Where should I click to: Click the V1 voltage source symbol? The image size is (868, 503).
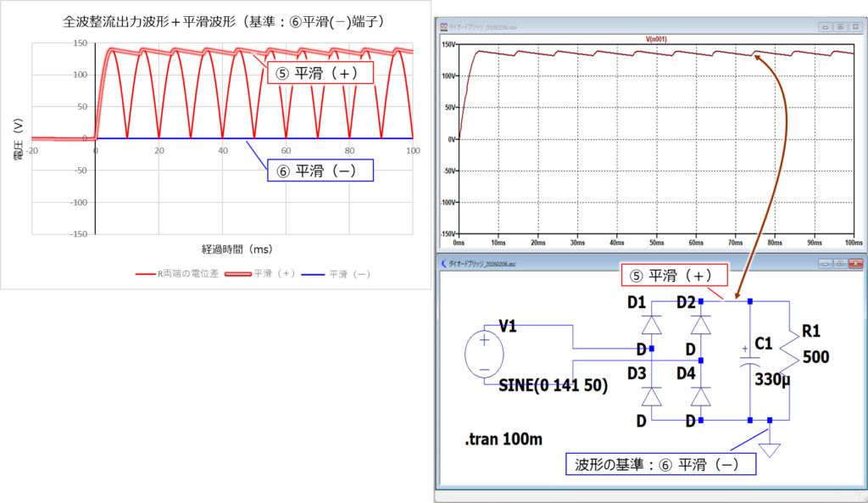486,352
